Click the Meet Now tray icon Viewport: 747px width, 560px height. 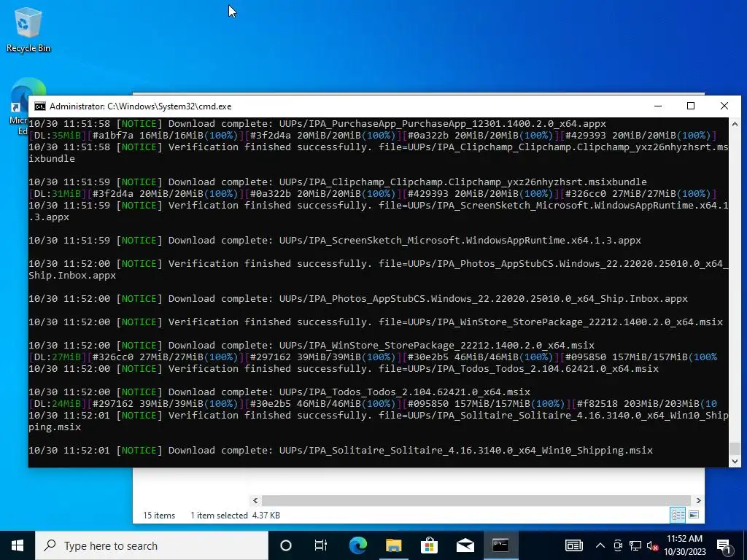coord(618,545)
